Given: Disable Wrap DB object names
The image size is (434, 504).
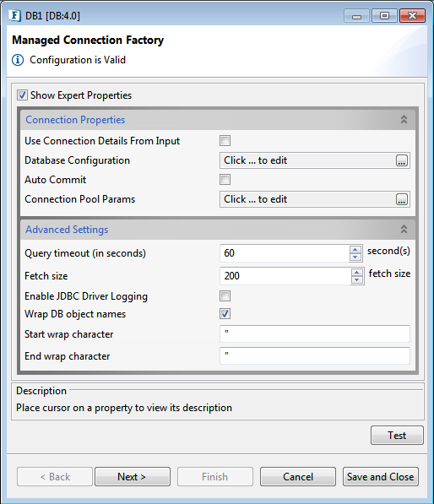Looking at the screenshot, I should pyautogui.click(x=225, y=313).
